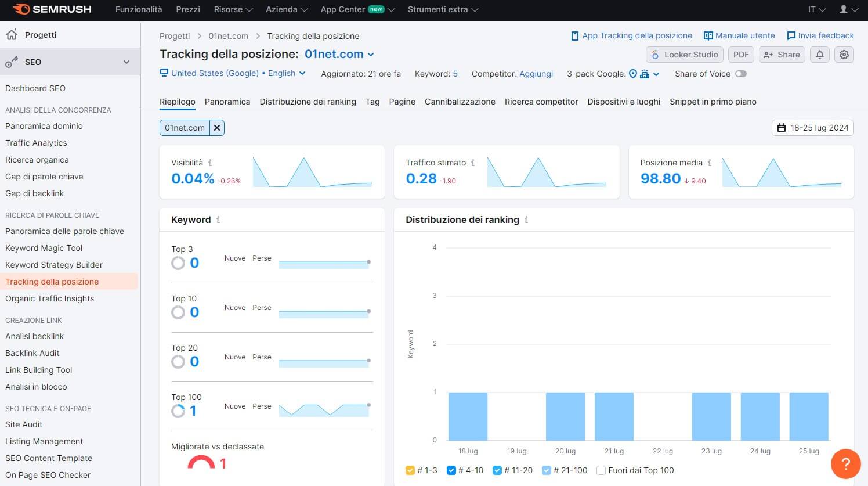Viewport: 868px width, 486px height.
Task: Click the desktop monitor icon by United States
Action: [x=164, y=73]
